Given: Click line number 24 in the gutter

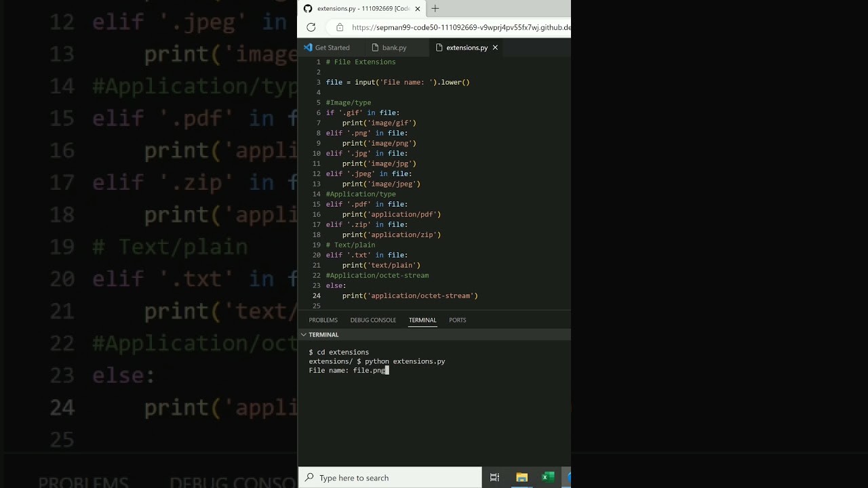Looking at the screenshot, I should point(317,296).
